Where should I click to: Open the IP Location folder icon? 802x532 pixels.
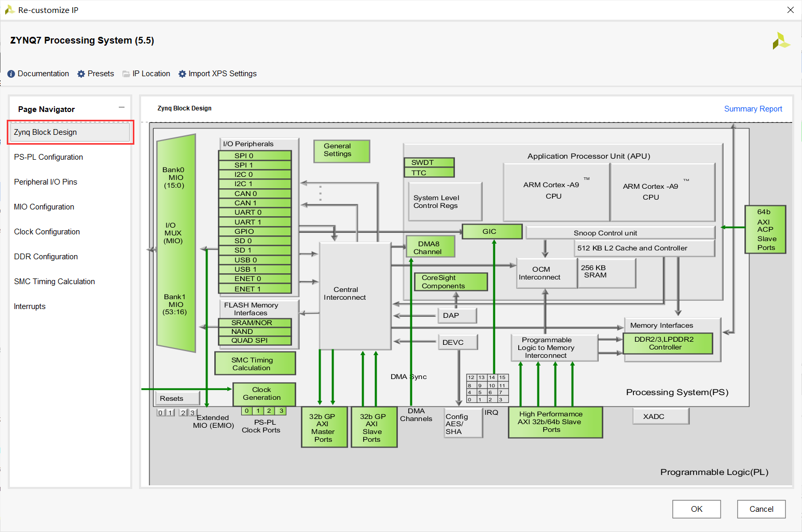[126, 74]
